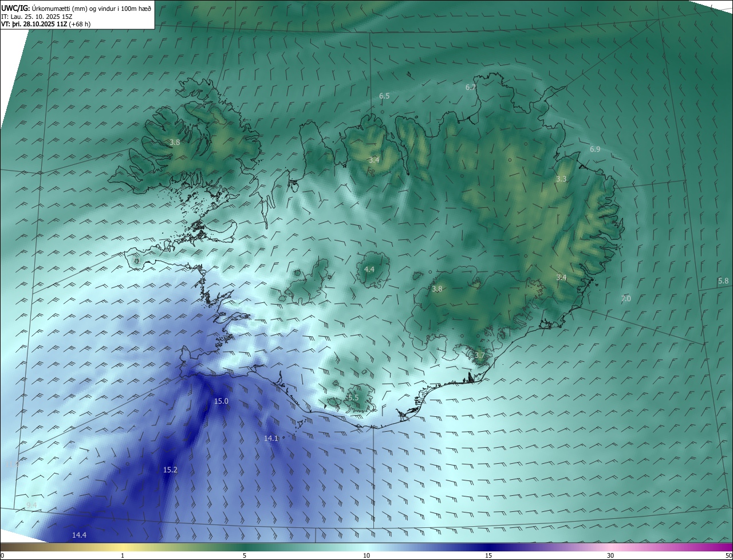The image size is (733, 560).
Task: Click the colorbar tick label 1
Action: tap(123, 555)
